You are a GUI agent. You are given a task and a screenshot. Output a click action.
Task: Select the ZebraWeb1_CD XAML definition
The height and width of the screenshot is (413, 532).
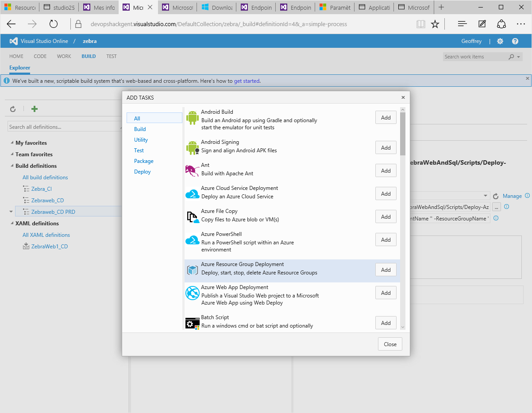pos(50,247)
